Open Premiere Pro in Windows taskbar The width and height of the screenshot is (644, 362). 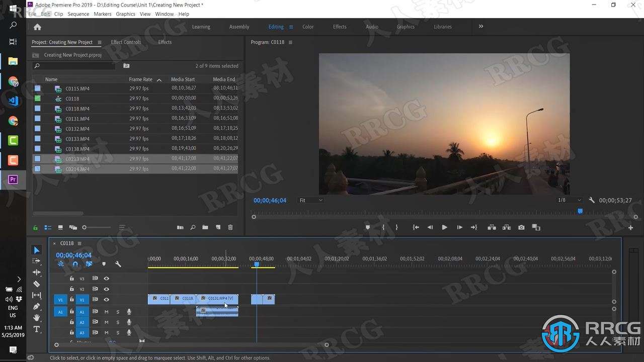(x=13, y=179)
